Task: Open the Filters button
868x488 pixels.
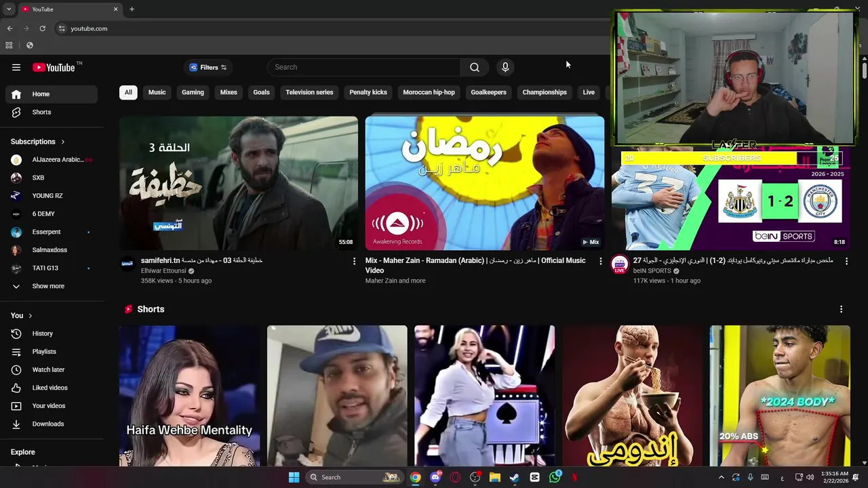Action: click(208, 67)
